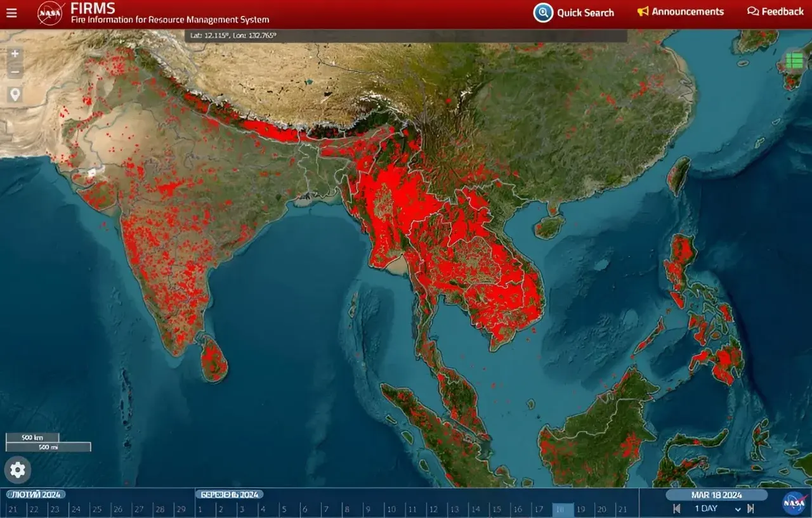
Task: Click the ЛЮТИЙ 2024 month label
Action: point(36,495)
